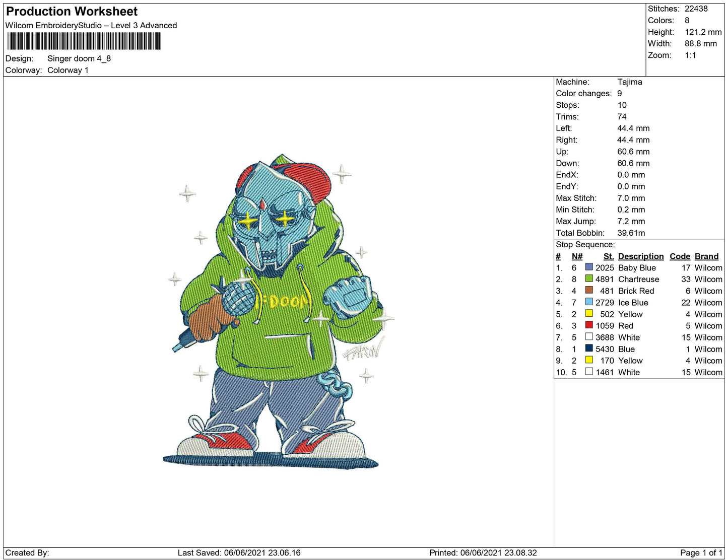
Task: Click the embroidery design preview image
Action: [279, 312]
